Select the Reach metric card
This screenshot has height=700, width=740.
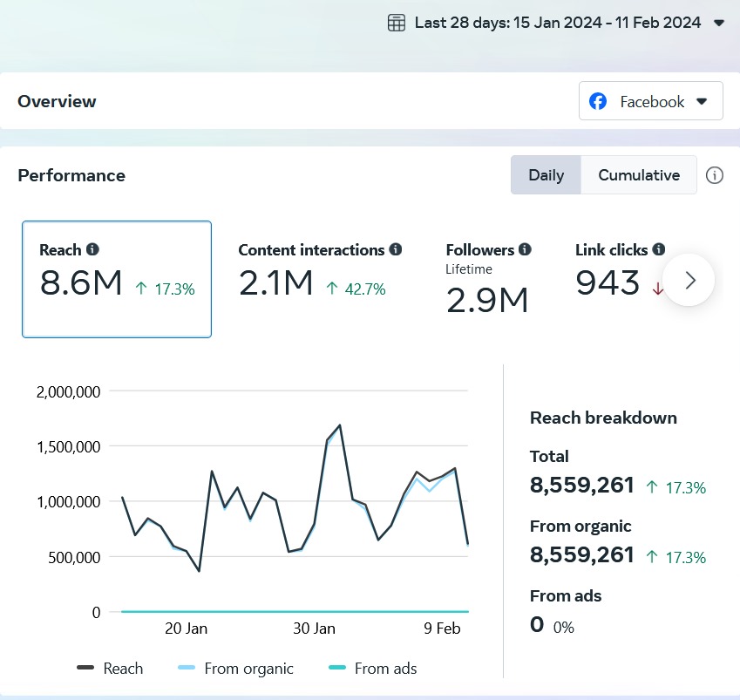(117, 279)
